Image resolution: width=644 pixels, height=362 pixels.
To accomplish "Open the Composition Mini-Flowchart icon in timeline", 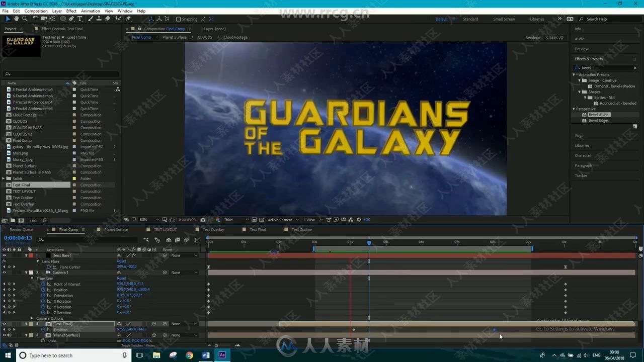I will click(x=146, y=240).
